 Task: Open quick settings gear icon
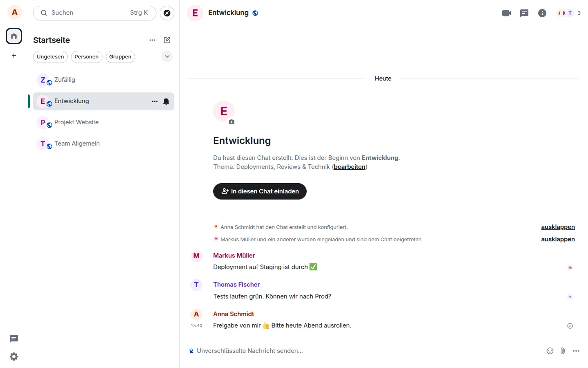pyautogui.click(x=14, y=357)
